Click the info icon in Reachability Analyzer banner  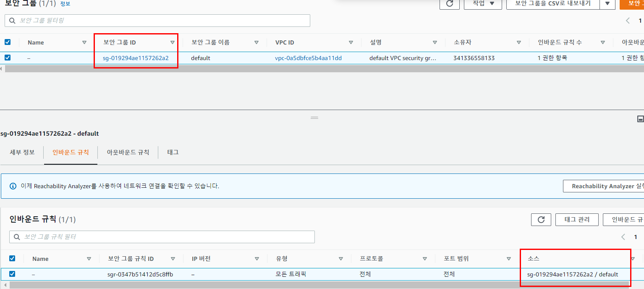pos(13,186)
